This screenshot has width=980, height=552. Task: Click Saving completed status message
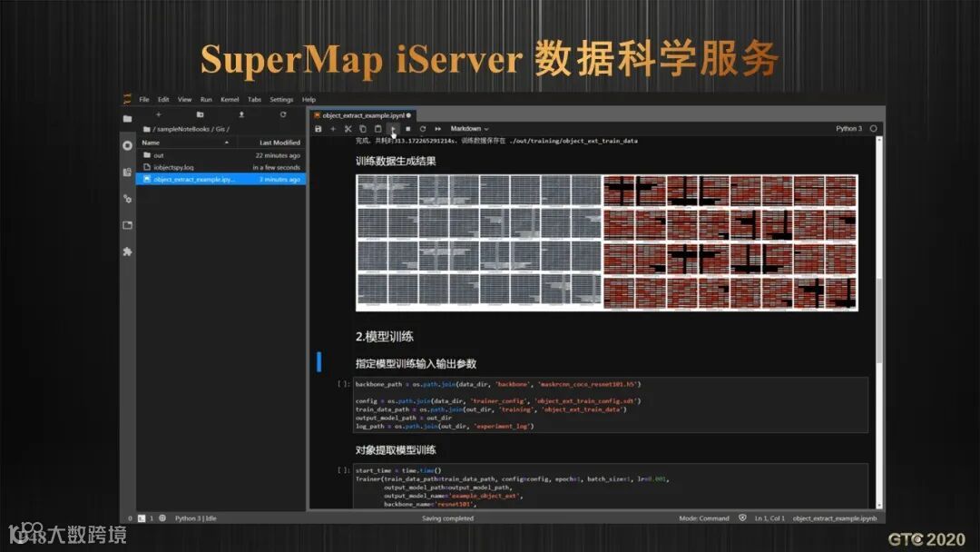coord(447,518)
